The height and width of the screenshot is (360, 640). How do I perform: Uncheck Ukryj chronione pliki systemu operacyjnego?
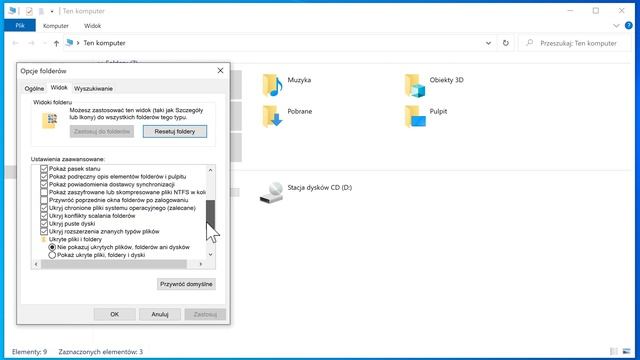point(44,208)
